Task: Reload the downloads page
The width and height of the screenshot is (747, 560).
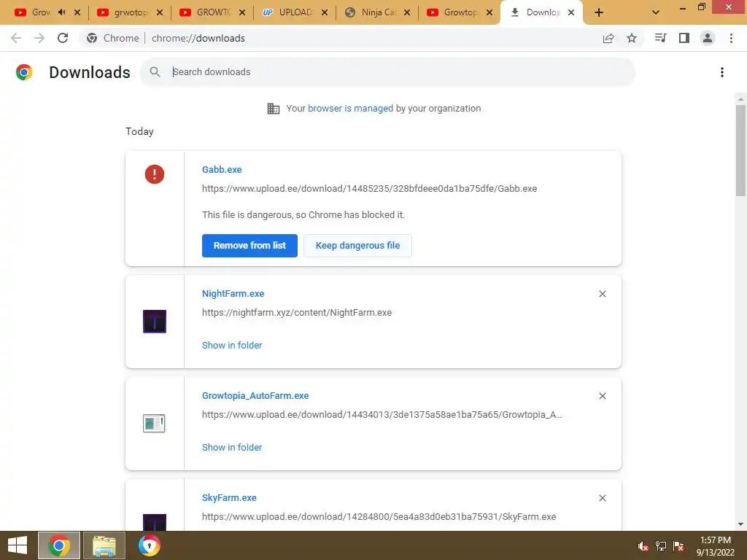Action: click(x=63, y=38)
